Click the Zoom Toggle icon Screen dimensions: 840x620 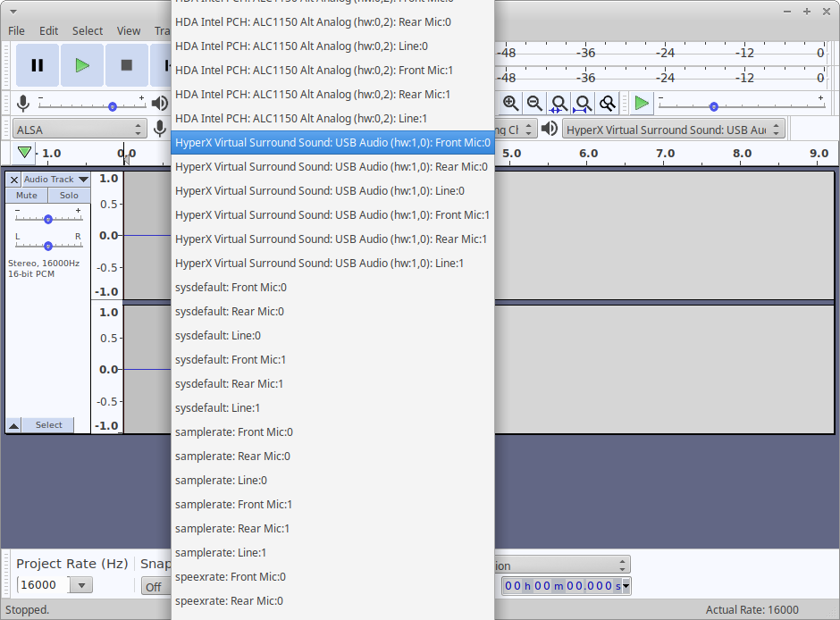click(607, 103)
